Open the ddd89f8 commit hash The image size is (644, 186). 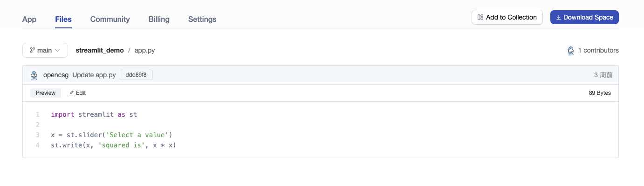click(x=136, y=75)
